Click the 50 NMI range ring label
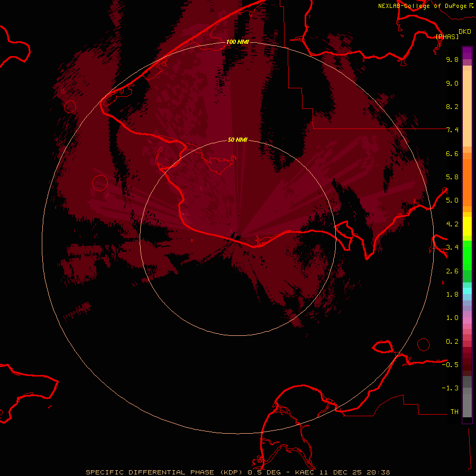 pyautogui.click(x=237, y=140)
